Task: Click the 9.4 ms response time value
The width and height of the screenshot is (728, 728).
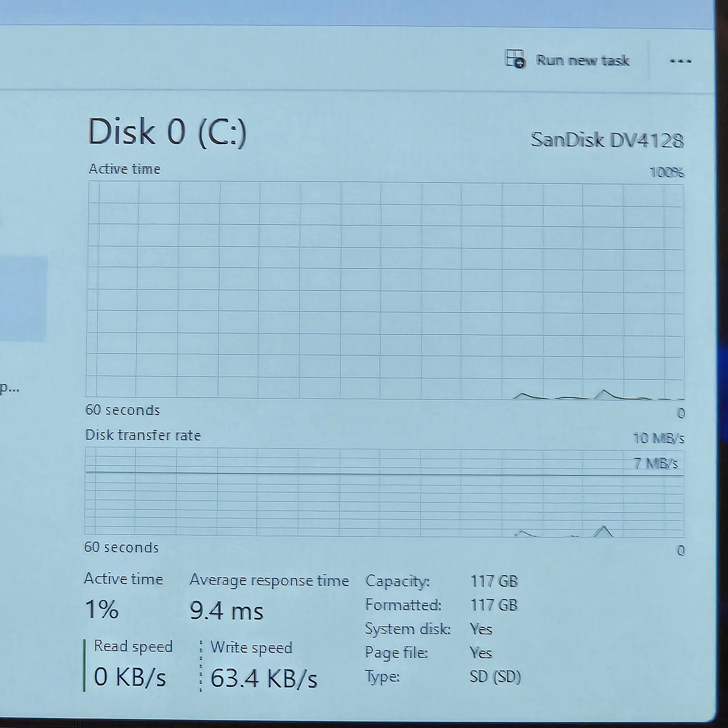Action: point(226,611)
